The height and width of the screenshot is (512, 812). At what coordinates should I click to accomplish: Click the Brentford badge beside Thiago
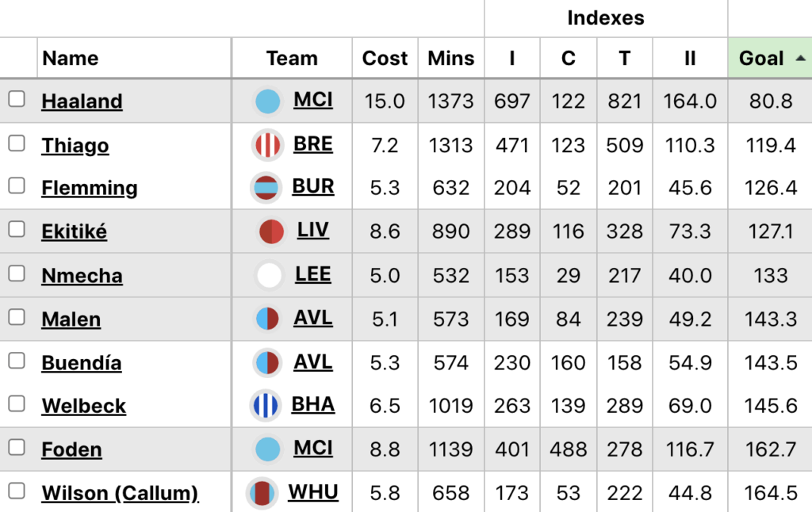point(268,145)
